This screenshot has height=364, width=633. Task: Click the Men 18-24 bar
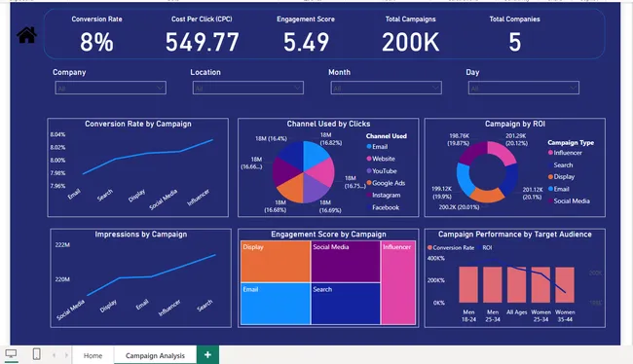click(x=468, y=284)
